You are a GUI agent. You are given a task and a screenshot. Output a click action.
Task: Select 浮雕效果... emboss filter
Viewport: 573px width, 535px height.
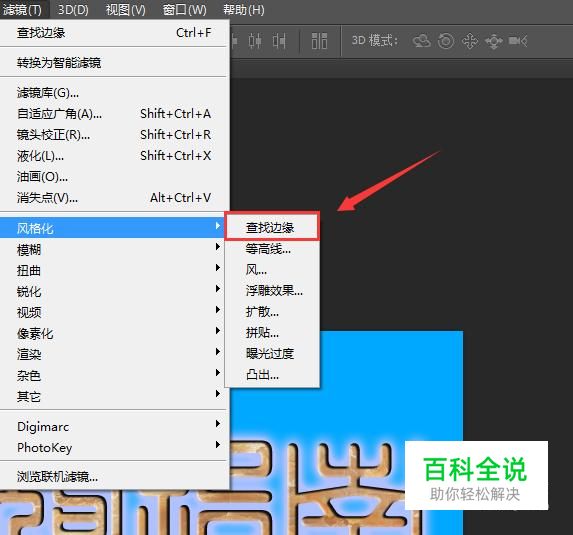tap(272, 291)
